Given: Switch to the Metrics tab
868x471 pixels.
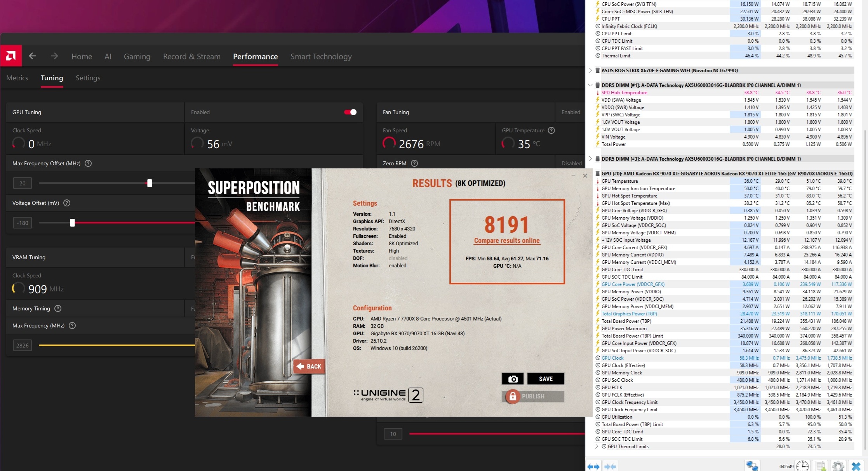Looking at the screenshot, I should 17,78.
